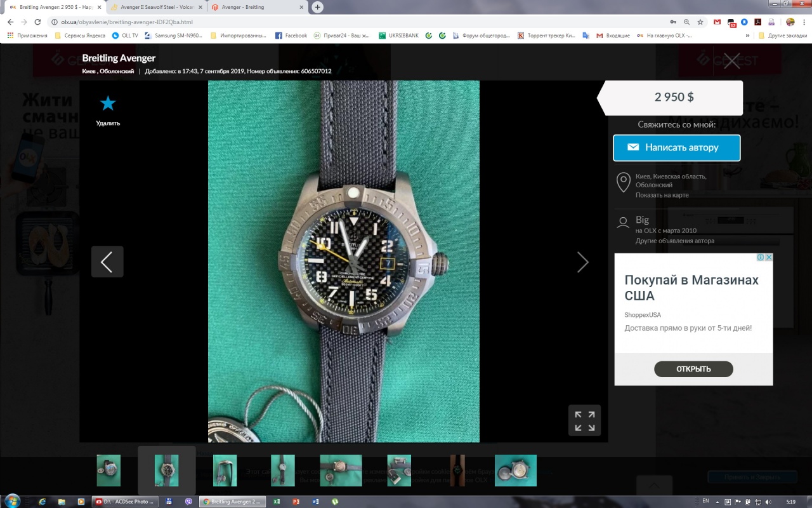This screenshot has height=508, width=812.
Task: Open Показать на карте link
Action: tap(662, 195)
